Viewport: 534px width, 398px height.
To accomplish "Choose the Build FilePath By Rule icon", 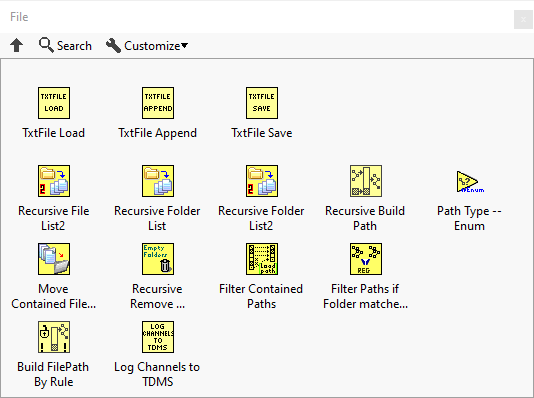I will click(x=54, y=337).
